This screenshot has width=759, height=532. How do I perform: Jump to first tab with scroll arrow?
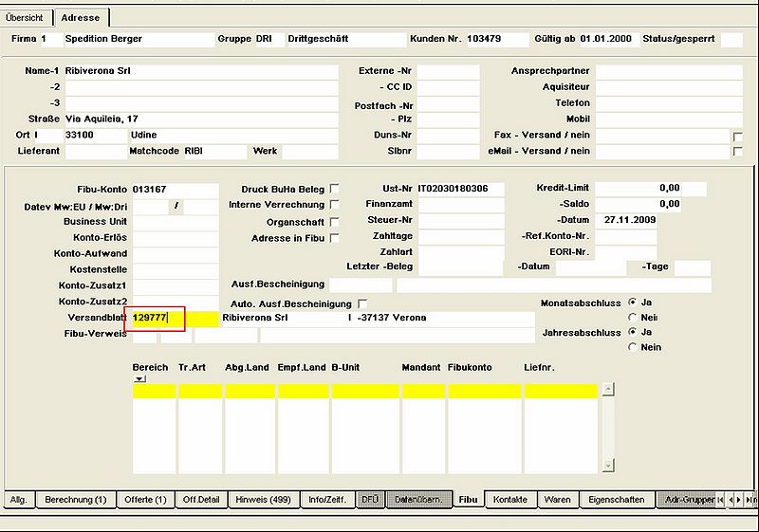coord(721,500)
